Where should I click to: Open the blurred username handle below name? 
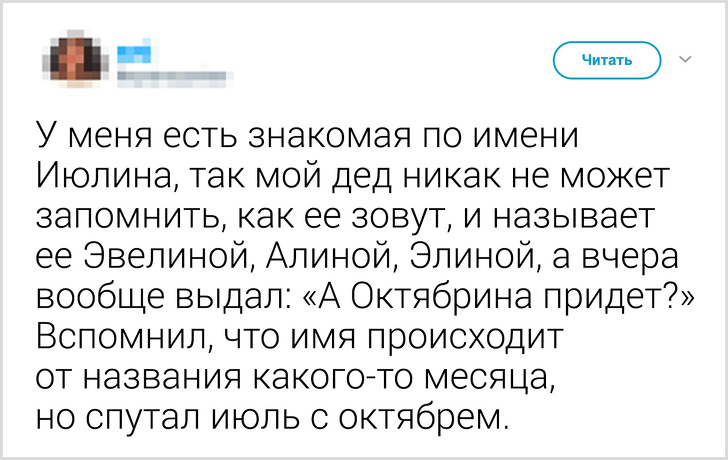[x=169, y=73]
